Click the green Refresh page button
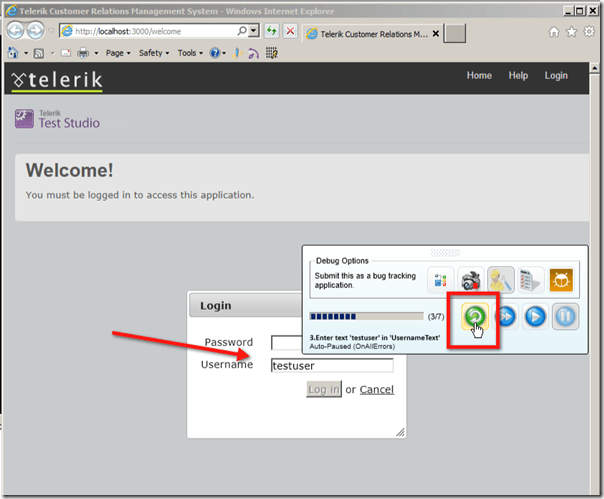The width and height of the screenshot is (604, 499). [x=272, y=31]
